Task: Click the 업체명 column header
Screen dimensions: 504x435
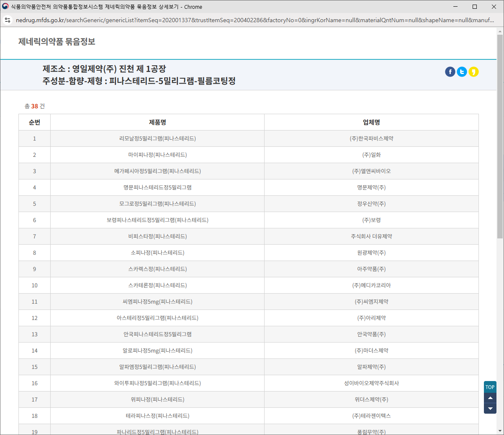Action: [371, 122]
